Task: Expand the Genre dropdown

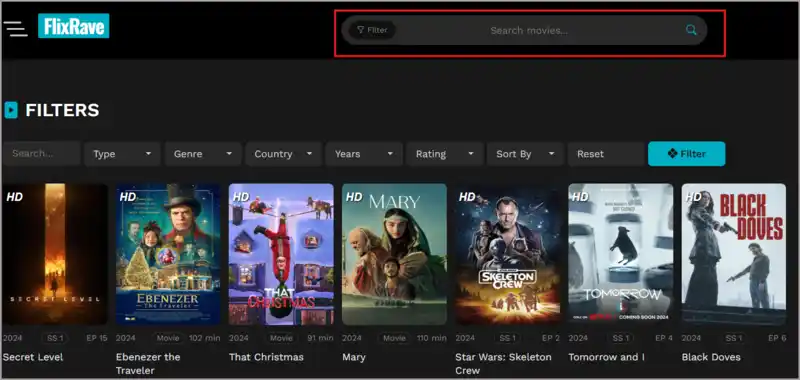Action: (x=203, y=154)
